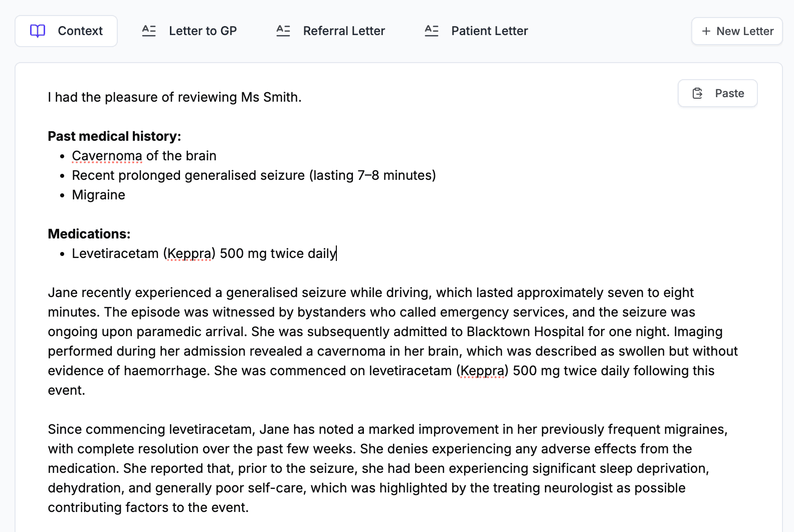Click inside the paragraph mentioning Blacktown Hospital
This screenshot has width=794, height=532.
(393, 341)
